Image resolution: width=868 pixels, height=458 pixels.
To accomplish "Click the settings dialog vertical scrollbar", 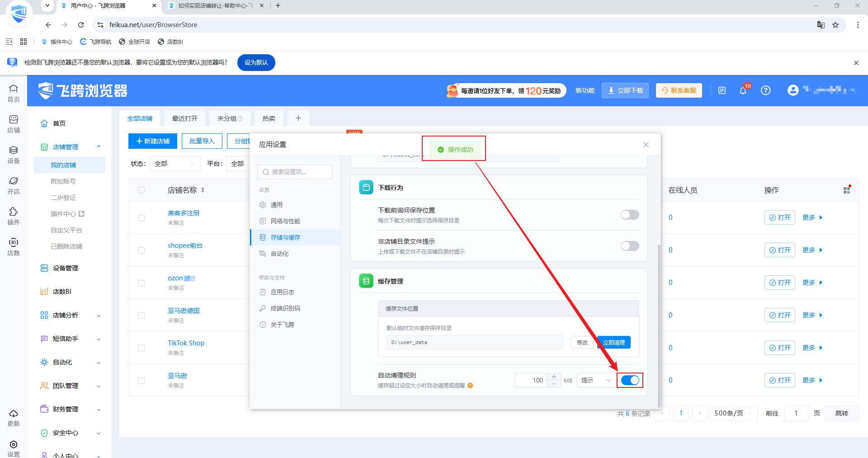I will point(659,326).
